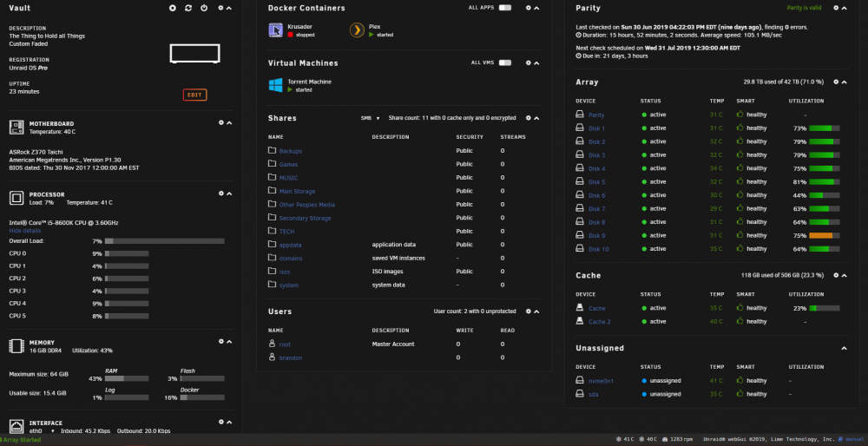The height and width of the screenshot is (446, 868).
Task: Open the eth0 interface dropdown
Action: click(x=41, y=430)
